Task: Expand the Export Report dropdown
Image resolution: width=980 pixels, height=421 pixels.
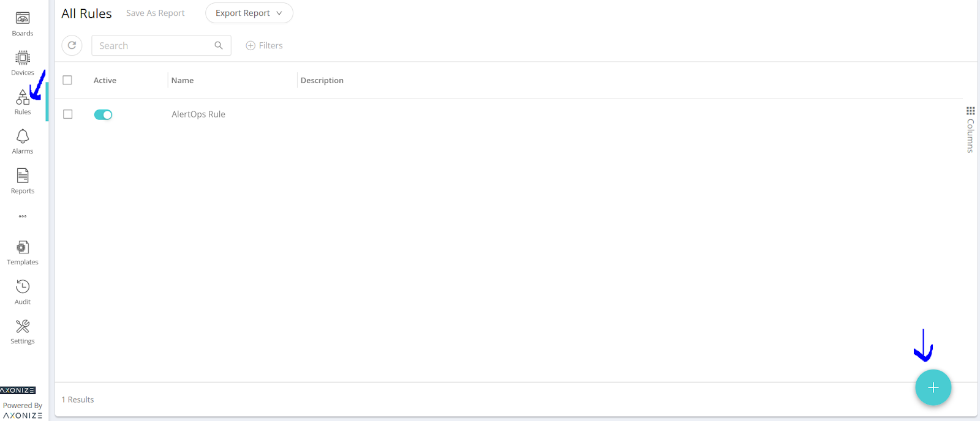Action: (249, 13)
